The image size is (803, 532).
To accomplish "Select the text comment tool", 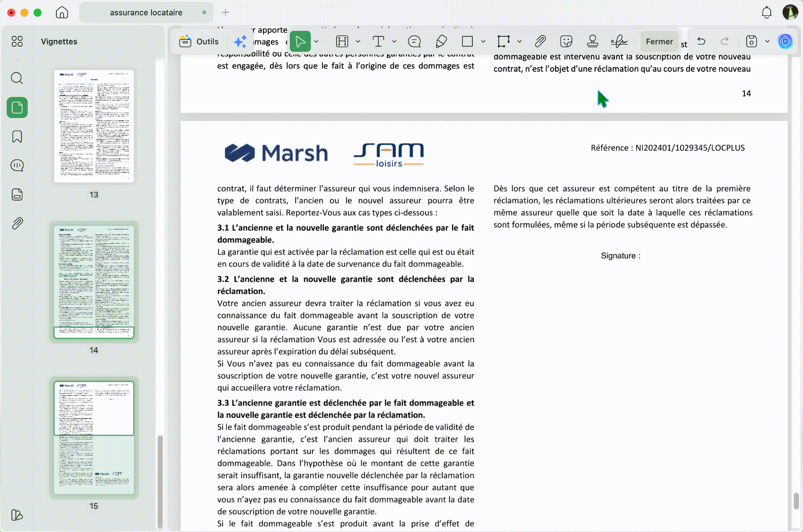I will [x=378, y=41].
